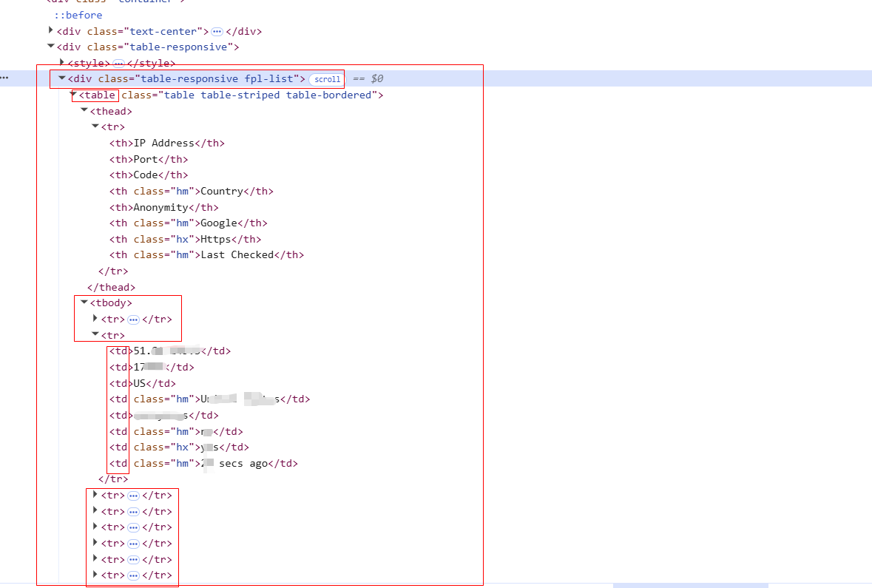Select the td class="hx" row
Screen dimensions: 872x588
tap(179, 447)
